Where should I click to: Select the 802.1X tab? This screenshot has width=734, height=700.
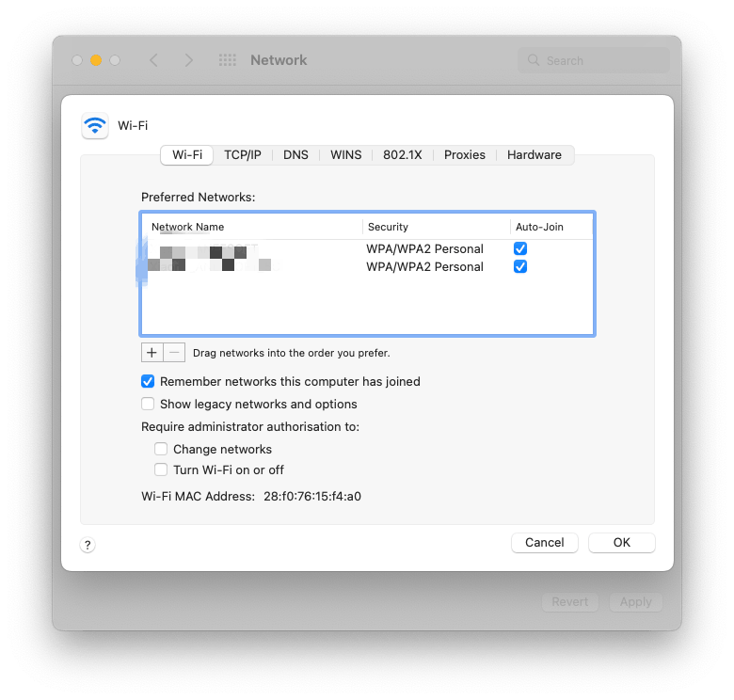pos(403,155)
